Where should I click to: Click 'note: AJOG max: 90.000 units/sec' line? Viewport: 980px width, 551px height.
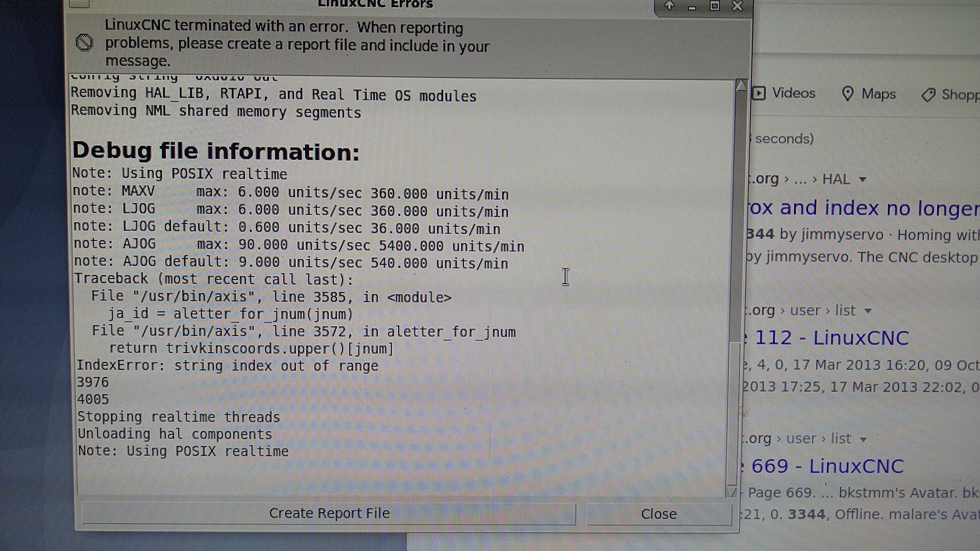point(299,245)
